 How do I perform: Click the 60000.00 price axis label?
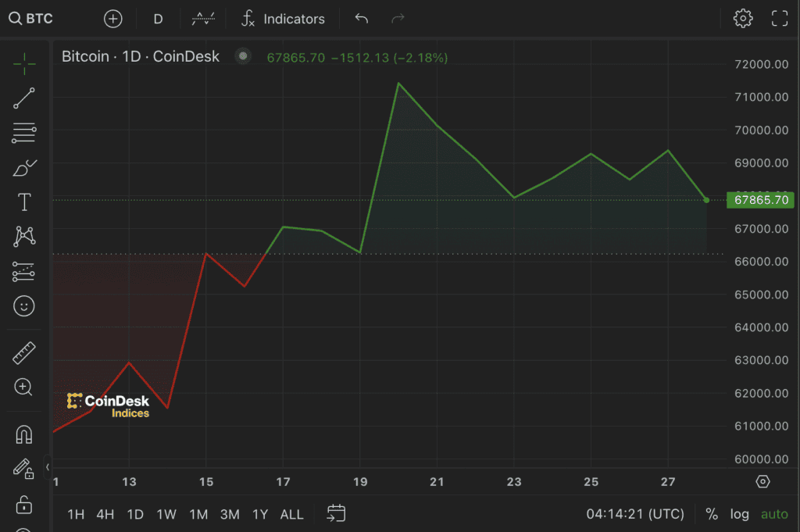click(761, 459)
